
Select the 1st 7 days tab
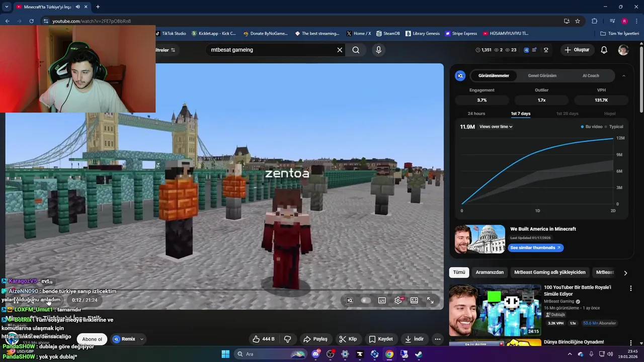pyautogui.click(x=521, y=114)
